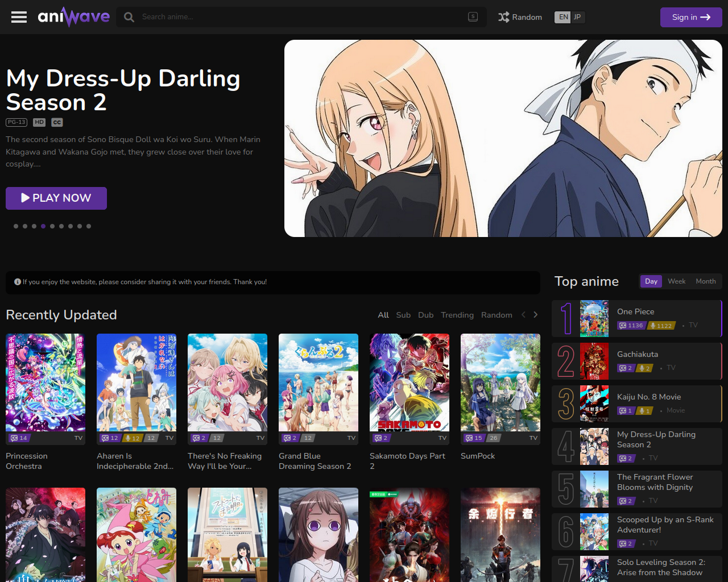
Task: Open My Dress-Up Darling Season 2 hero title
Action: click(123, 90)
